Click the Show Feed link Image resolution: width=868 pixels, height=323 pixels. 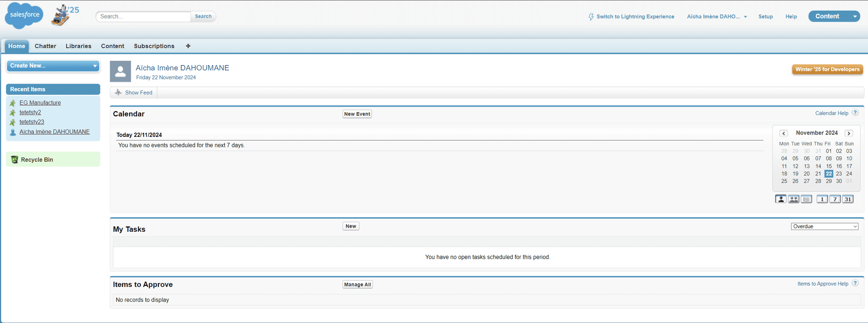pyautogui.click(x=139, y=93)
